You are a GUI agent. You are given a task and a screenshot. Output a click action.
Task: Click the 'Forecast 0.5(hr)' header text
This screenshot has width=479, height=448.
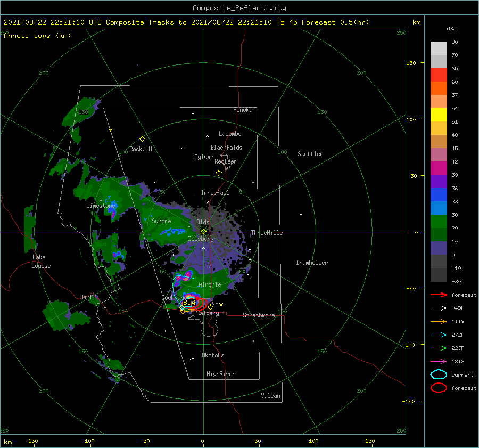[x=335, y=22]
